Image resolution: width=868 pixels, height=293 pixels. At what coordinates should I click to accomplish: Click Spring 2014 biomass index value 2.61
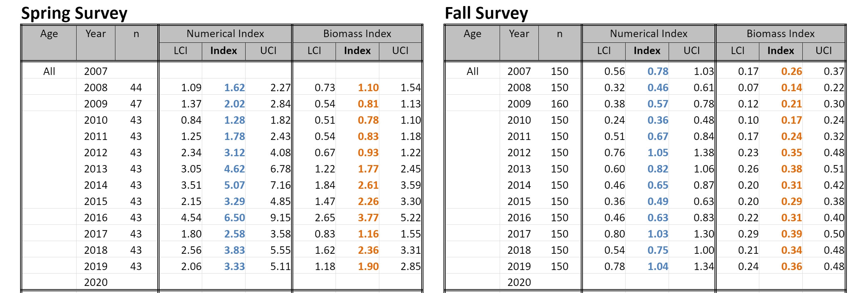368,185
